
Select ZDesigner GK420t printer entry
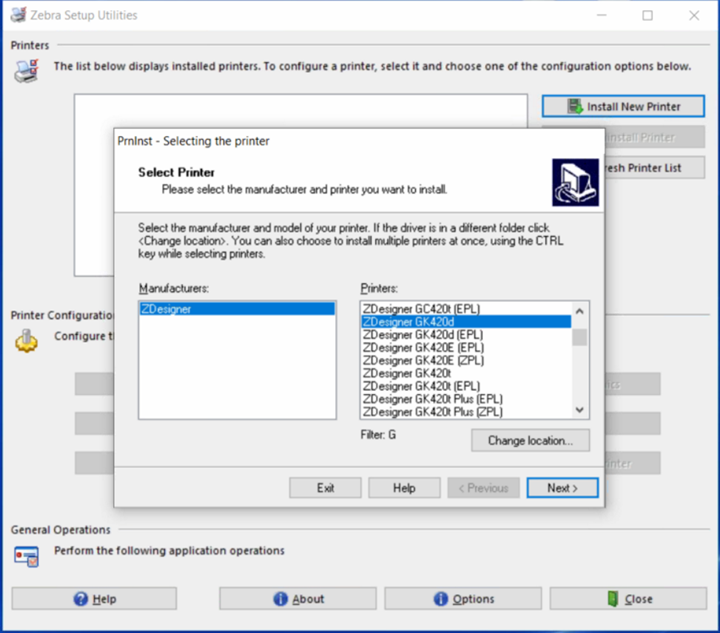[x=466, y=373]
